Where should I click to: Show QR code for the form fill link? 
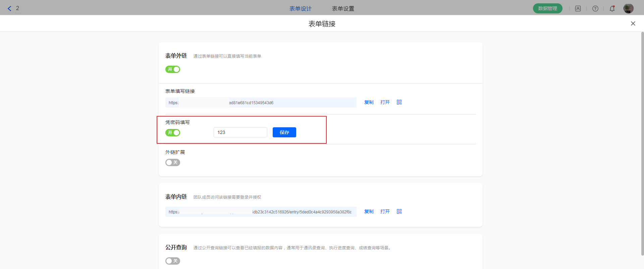pyautogui.click(x=399, y=102)
